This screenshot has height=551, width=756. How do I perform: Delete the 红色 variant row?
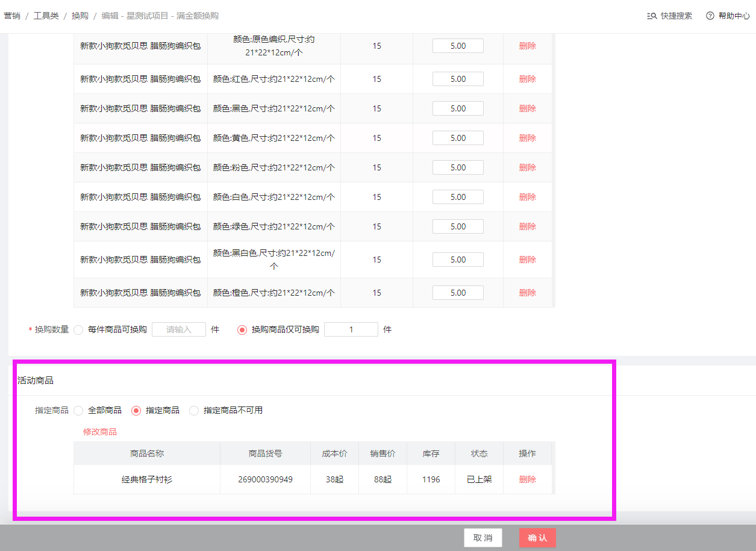pos(527,79)
